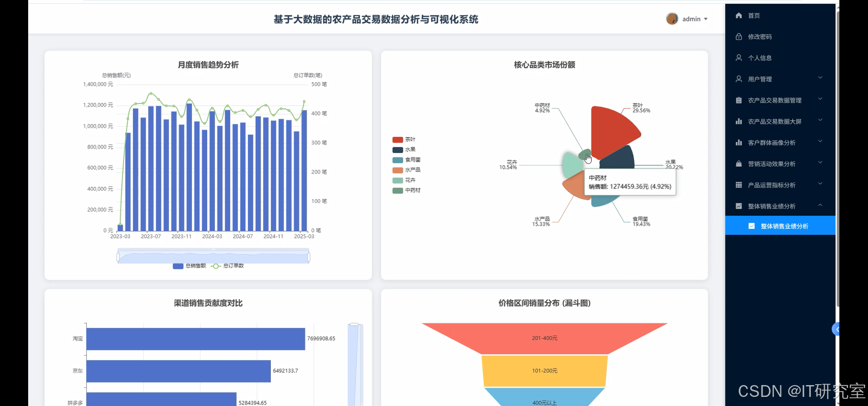
Task: Click the left handle of monthly trend zoom slider
Action: click(118, 257)
